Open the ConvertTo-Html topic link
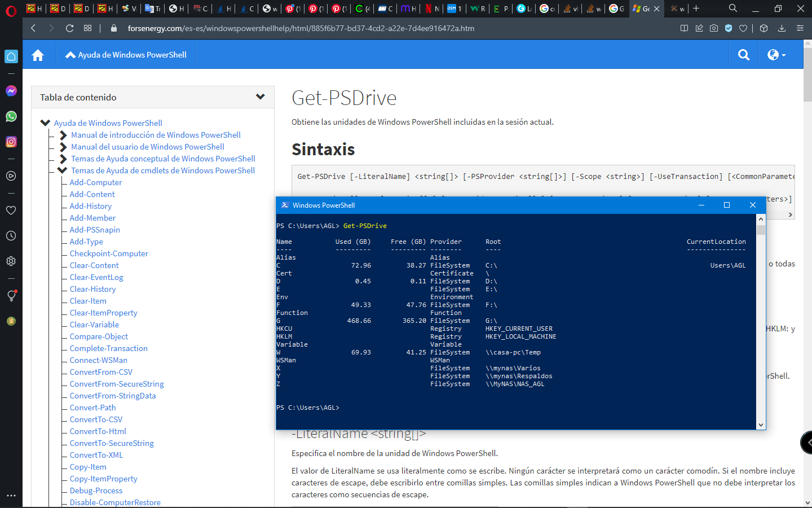 pos(98,431)
